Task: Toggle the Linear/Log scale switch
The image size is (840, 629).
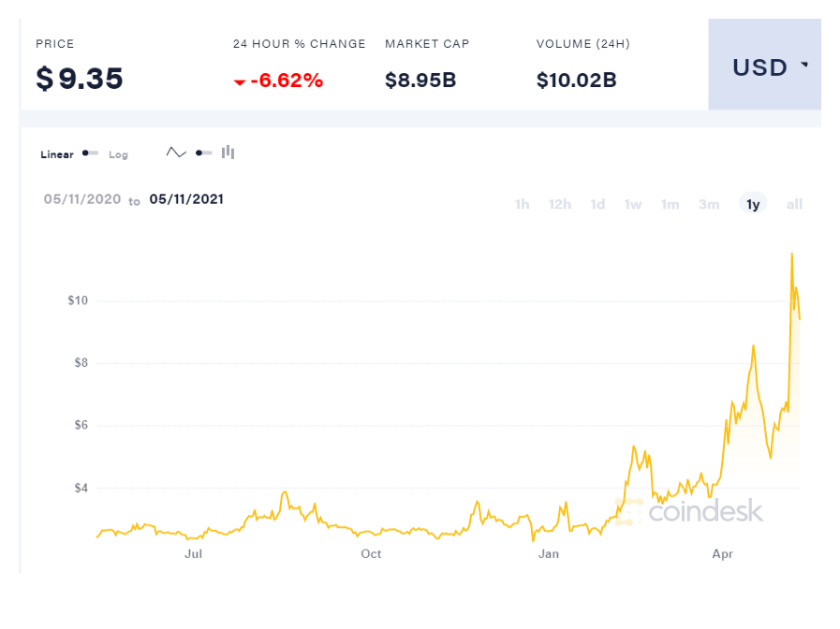Action: coord(90,154)
